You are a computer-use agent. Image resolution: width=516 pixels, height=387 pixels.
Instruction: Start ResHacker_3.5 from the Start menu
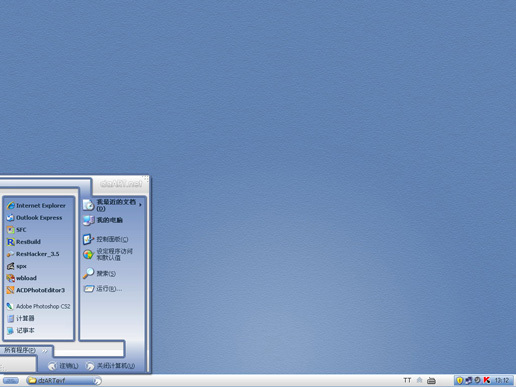(33, 254)
